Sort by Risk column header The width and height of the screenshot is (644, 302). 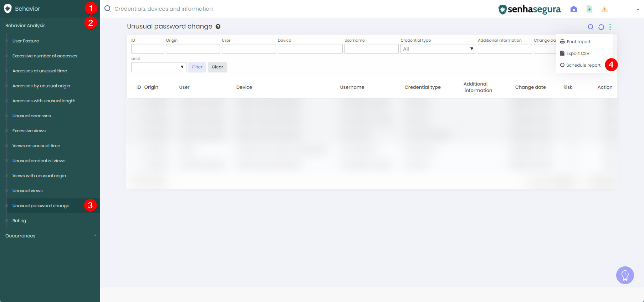pos(568,87)
